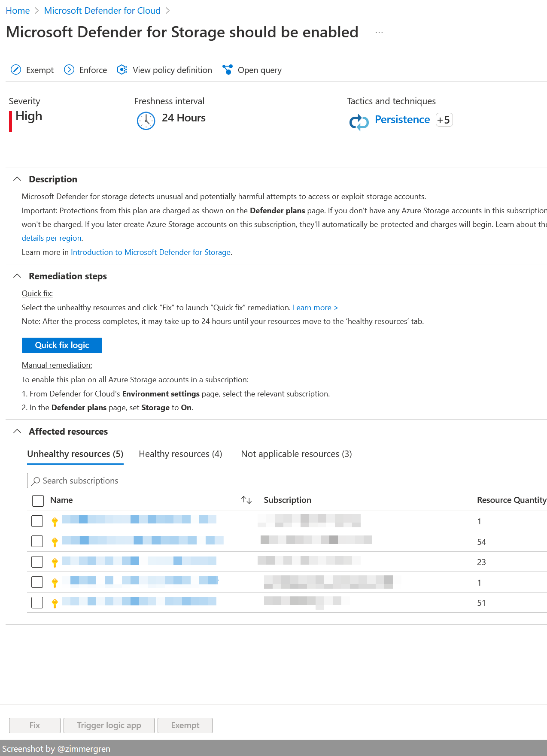Show the +5 additional tactics badge

point(444,120)
